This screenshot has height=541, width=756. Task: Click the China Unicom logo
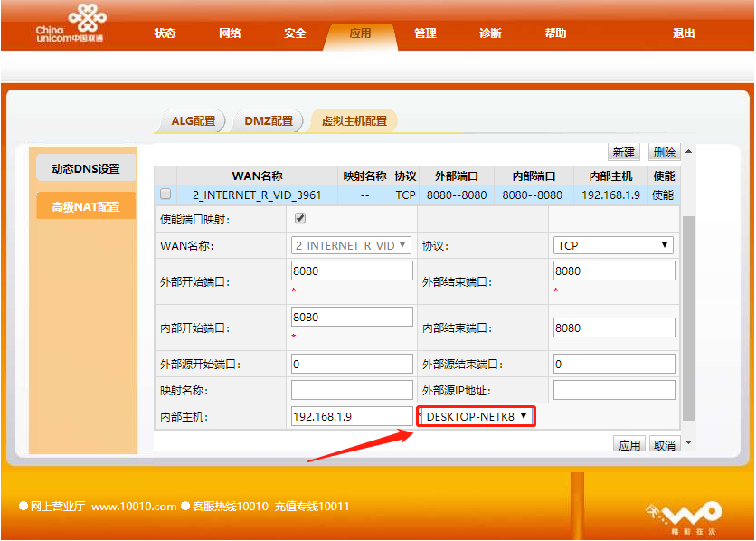coord(71,23)
